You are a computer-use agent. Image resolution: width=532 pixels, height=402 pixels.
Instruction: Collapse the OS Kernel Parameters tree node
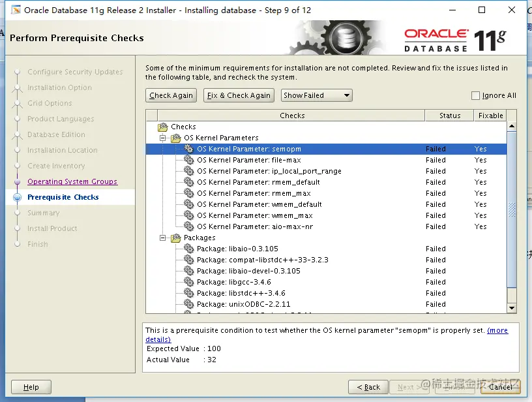[163, 138]
